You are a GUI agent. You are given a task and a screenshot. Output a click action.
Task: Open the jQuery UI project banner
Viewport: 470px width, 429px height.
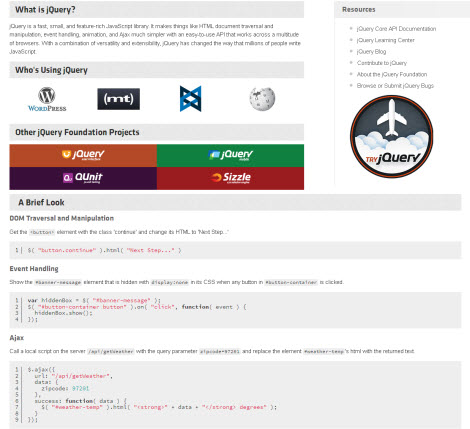[x=83, y=155]
